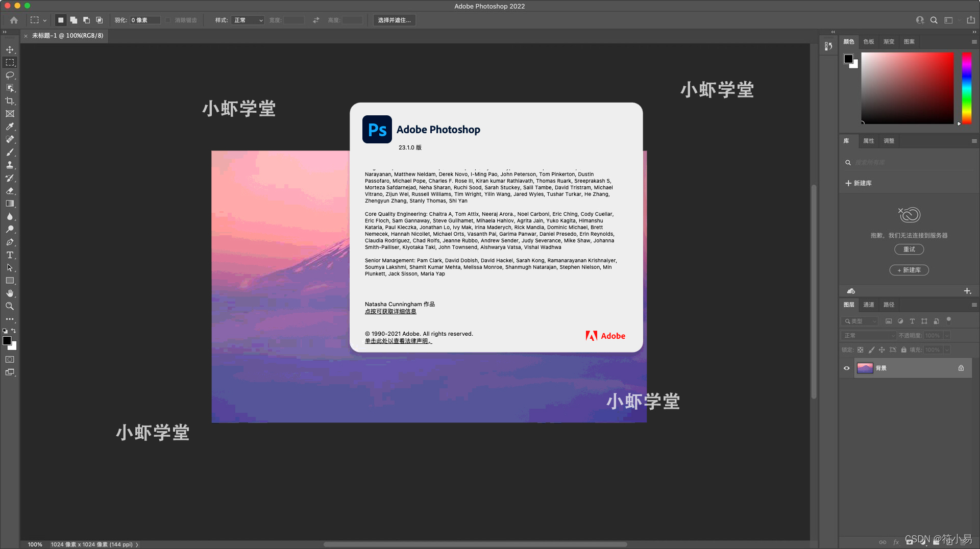Select the Brush tool
Screen dimensions: 980x549
10,152
